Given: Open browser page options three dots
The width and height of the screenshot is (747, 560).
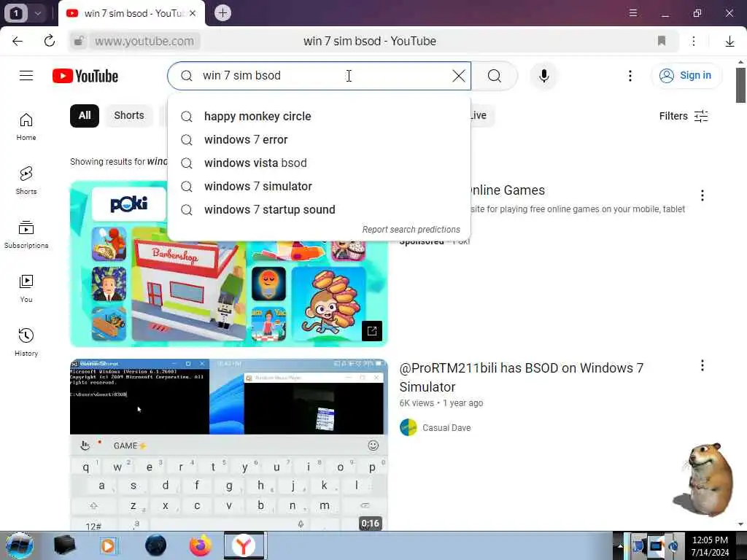Looking at the screenshot, I should 694,41.
